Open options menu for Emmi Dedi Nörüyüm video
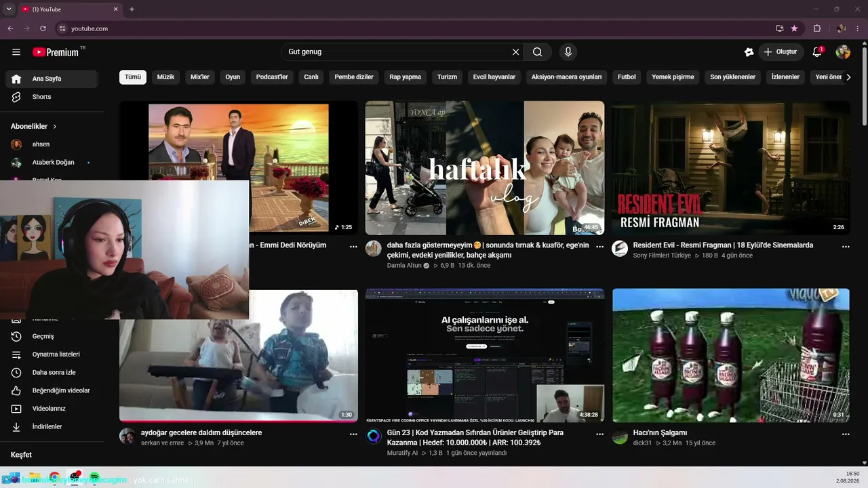868x488 pixels. point(353,247)
